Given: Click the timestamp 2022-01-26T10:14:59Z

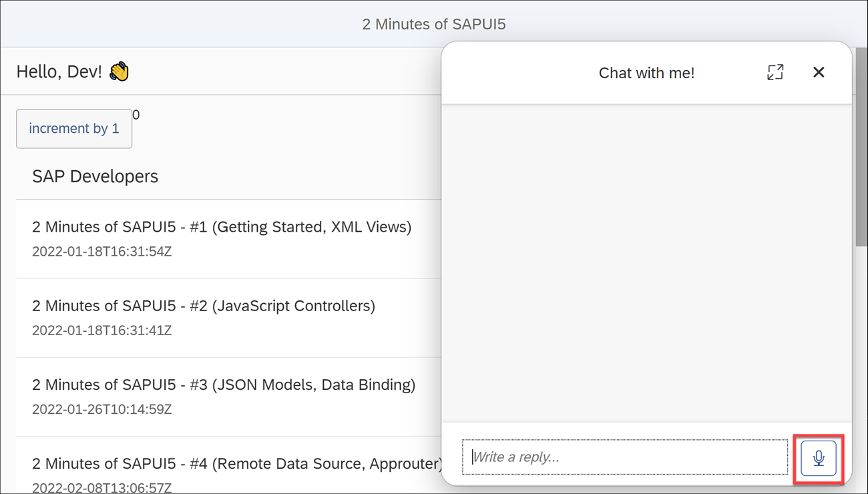Looking at the screenshot, I should [101, 409].
